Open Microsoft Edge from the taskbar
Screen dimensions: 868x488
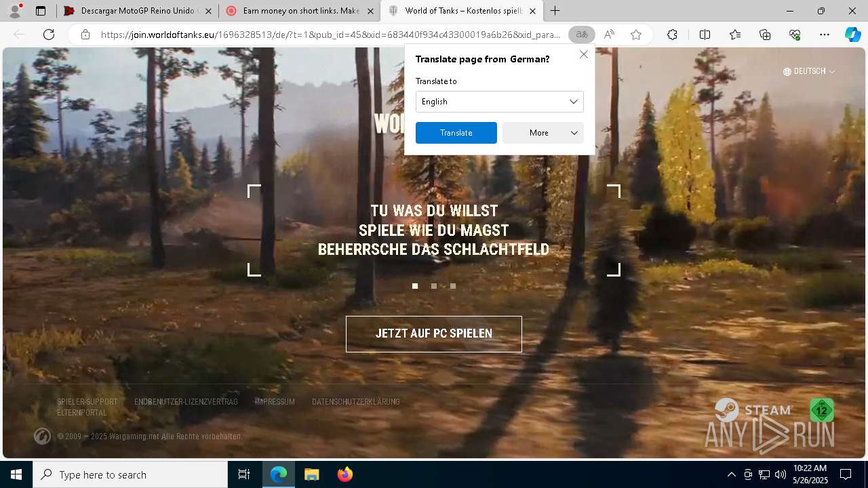point(279,474)
